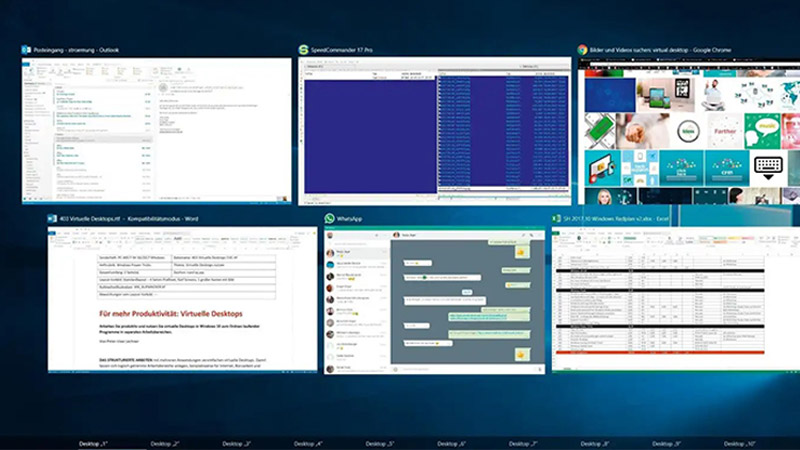This screenshot has width=800, height=450.
Task: Click the keyboard icon image in Chrome results
Action: click(x=767, y=165)
